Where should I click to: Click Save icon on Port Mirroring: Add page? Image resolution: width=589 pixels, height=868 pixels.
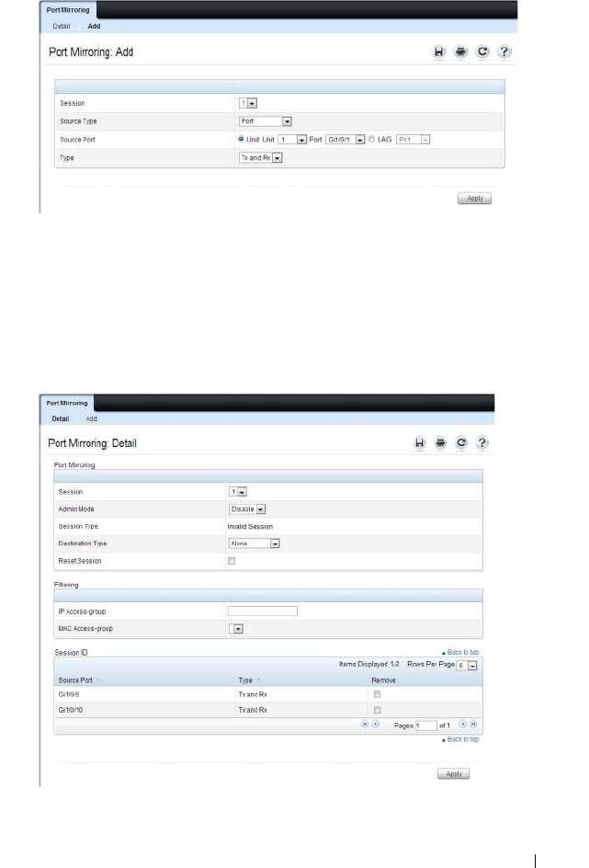[x=438, y=52]
